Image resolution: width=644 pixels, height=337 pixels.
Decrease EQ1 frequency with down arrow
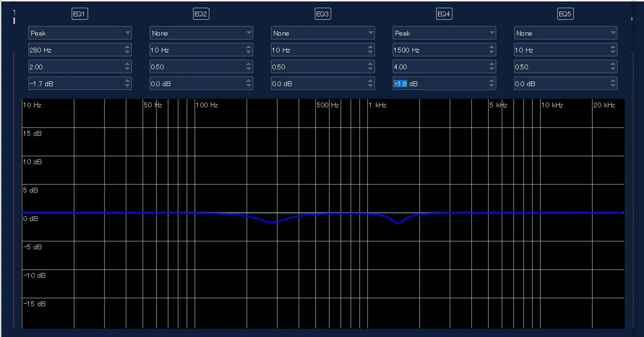pyautogui.click(x=128, y=53)
